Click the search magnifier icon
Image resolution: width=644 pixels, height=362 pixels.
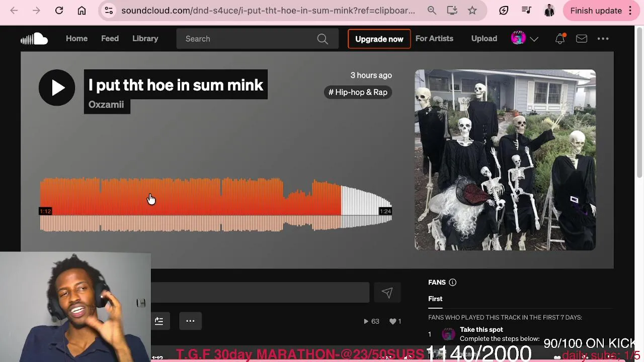tap(323, 39)
